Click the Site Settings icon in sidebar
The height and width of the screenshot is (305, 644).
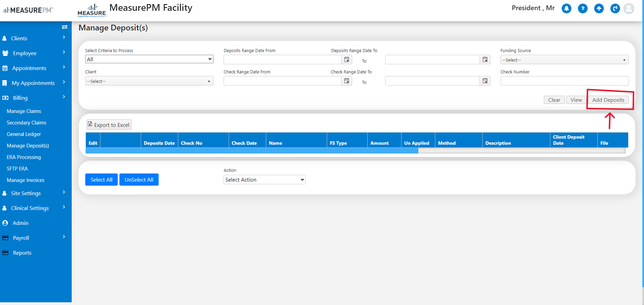coord(4,193)
